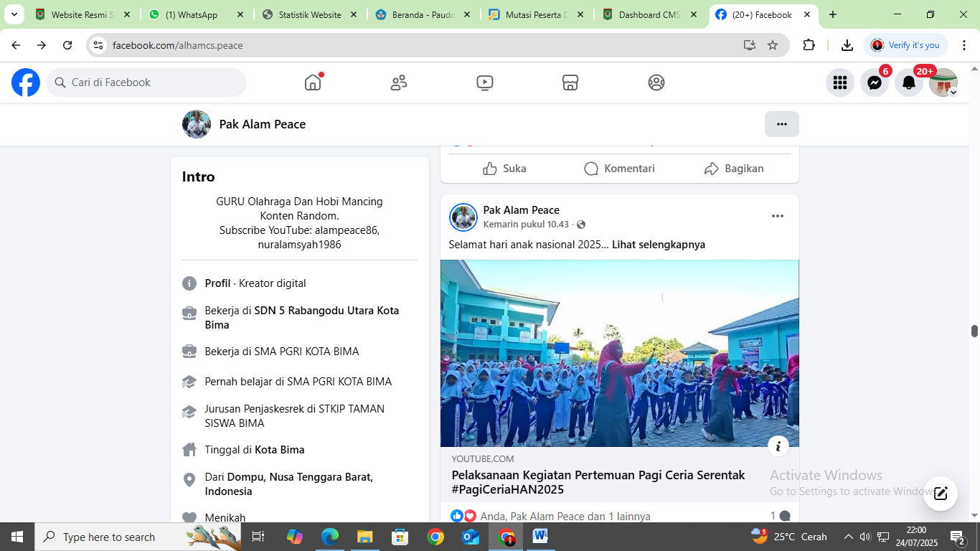The height and width of the screenshot is (551, 980).
Task: Open the account profile picture menu
Action: 943,83
